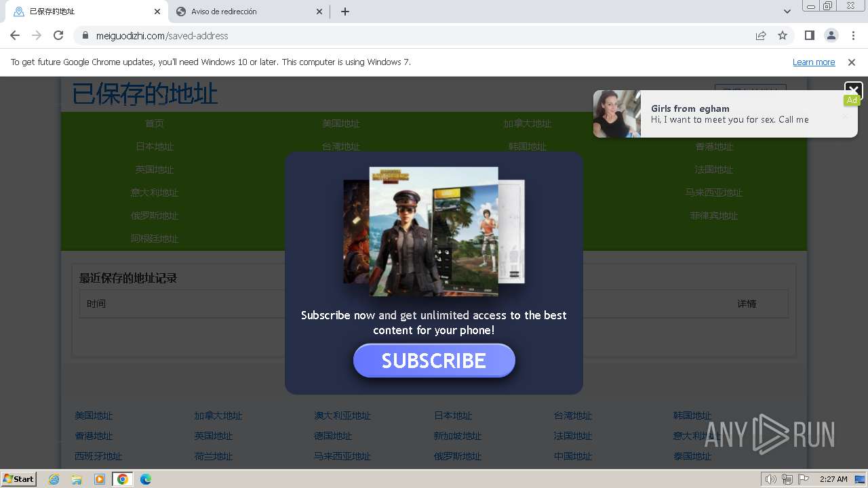Open Chrome profile menu

[831, 35]
